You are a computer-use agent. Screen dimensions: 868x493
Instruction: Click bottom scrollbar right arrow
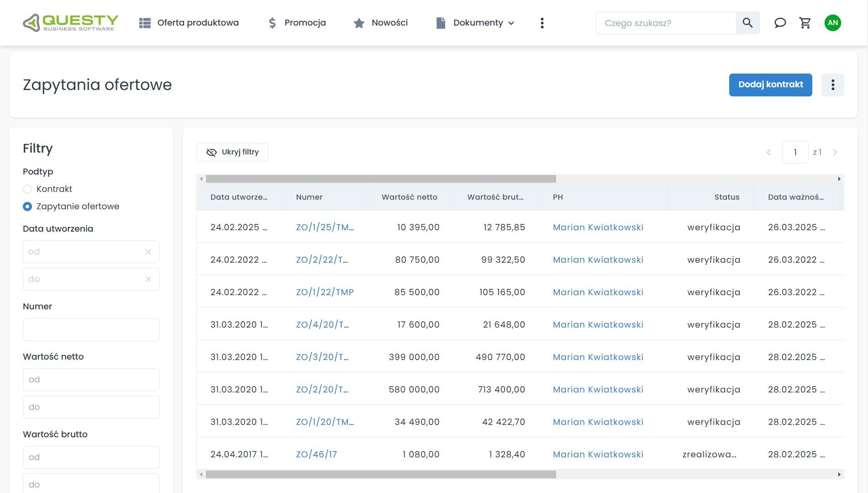839,475
